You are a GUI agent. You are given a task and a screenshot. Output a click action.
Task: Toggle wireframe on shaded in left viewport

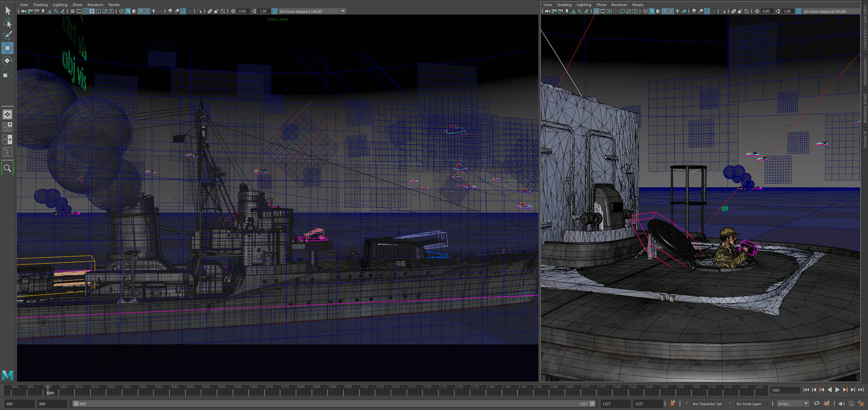tap(141, 11)
